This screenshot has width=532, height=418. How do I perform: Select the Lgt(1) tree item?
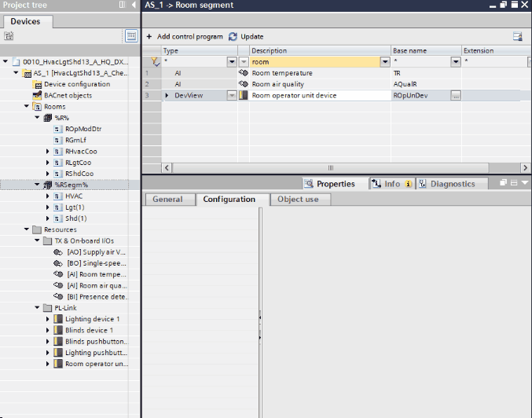(x=75, y=207)
